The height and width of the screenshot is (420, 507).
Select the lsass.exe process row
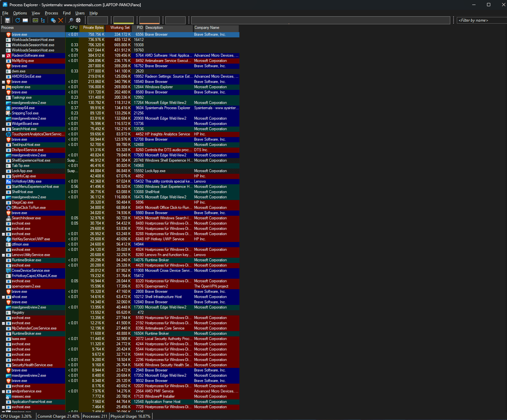click(x=120, y=339)
